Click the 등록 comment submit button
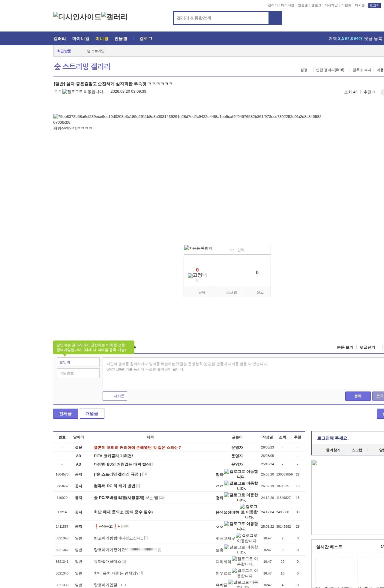 pyautogui.click(x=358, y=396)
